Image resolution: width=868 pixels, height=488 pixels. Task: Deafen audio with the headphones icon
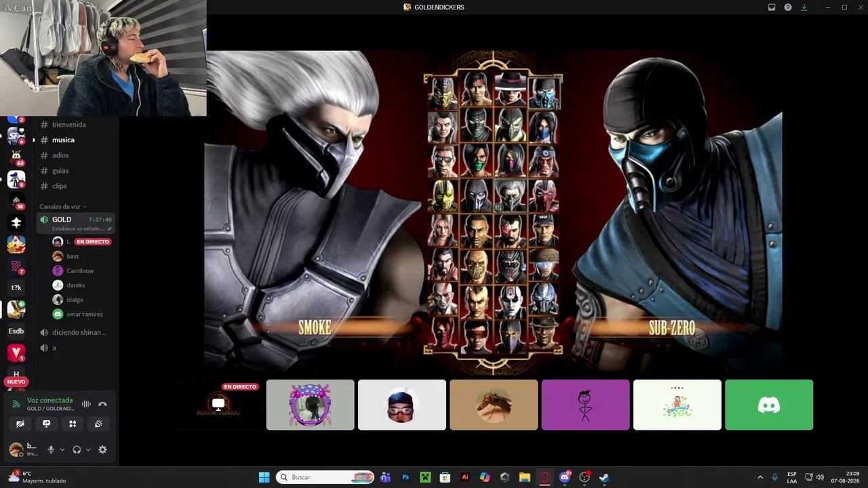tap(77, 449)
